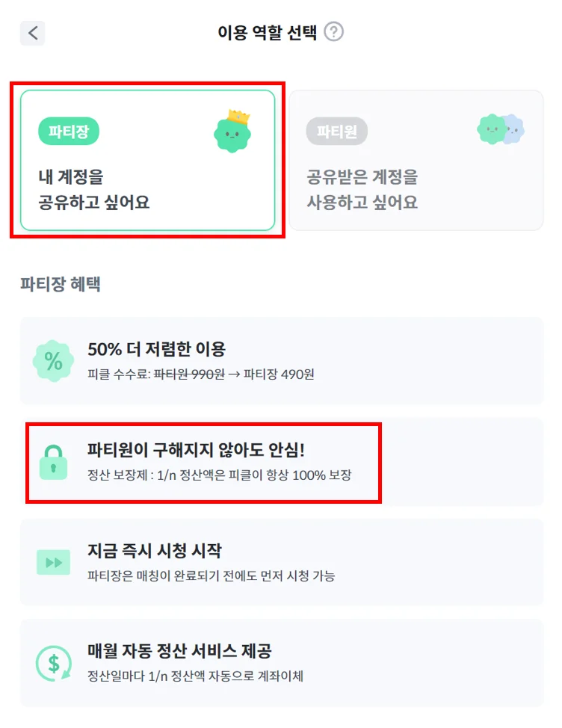562x728 pixels.
Task: Click the party member twin mascots icon
Action: coord(500,130)
